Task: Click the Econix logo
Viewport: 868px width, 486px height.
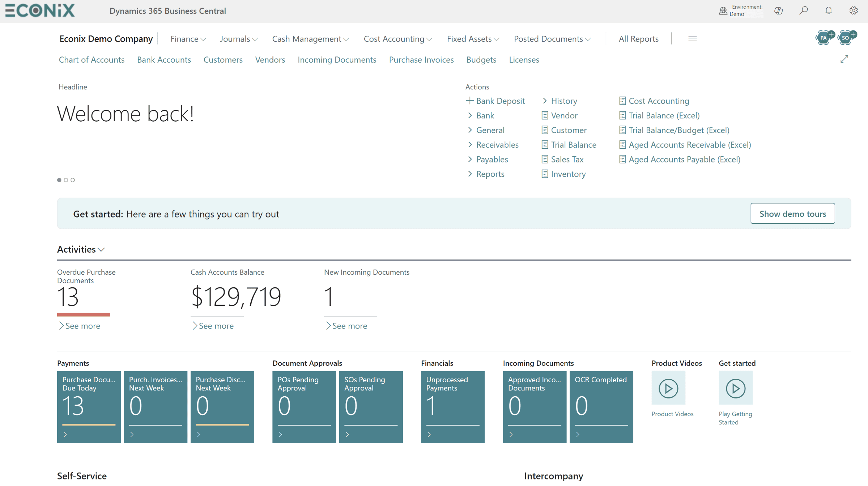Action: point(40,10)
